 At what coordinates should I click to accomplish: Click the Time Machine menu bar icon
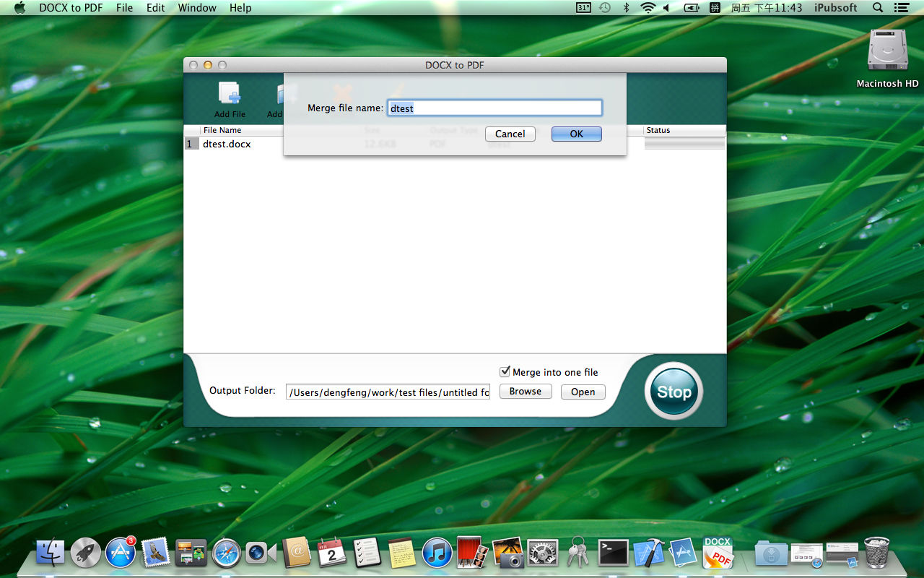click(605, 8)
